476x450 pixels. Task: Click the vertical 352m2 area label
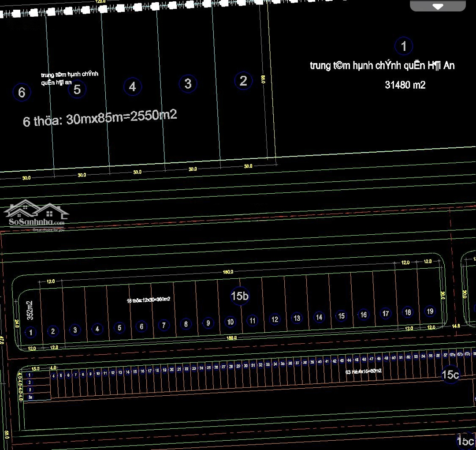(x=30, y=310)
